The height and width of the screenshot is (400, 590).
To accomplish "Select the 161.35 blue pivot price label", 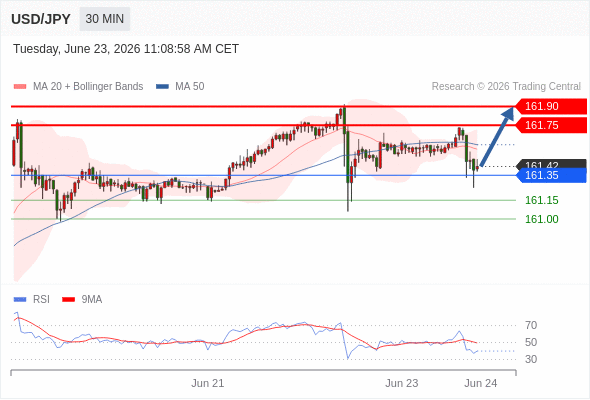I will (x=551, y=175).
